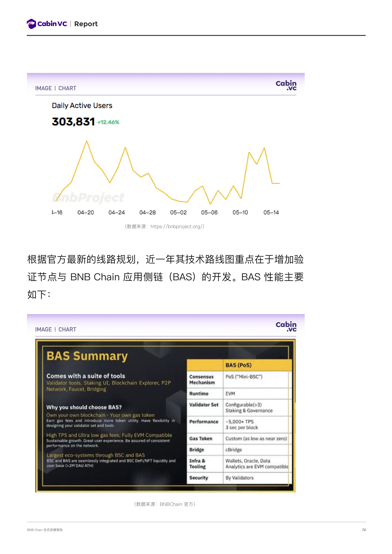This screenshot has width=392, height=554.
Task: Click the Report header text
Action: [x=86, y=24]
